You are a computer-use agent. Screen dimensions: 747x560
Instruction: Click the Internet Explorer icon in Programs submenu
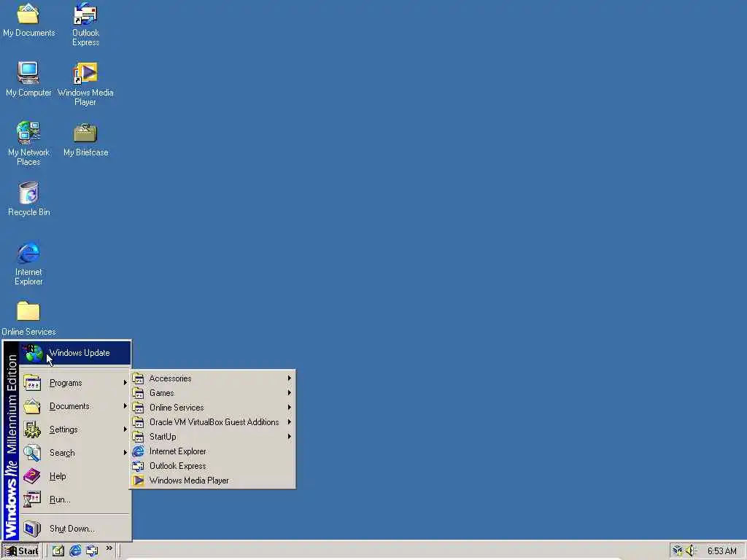coord(138,451)
